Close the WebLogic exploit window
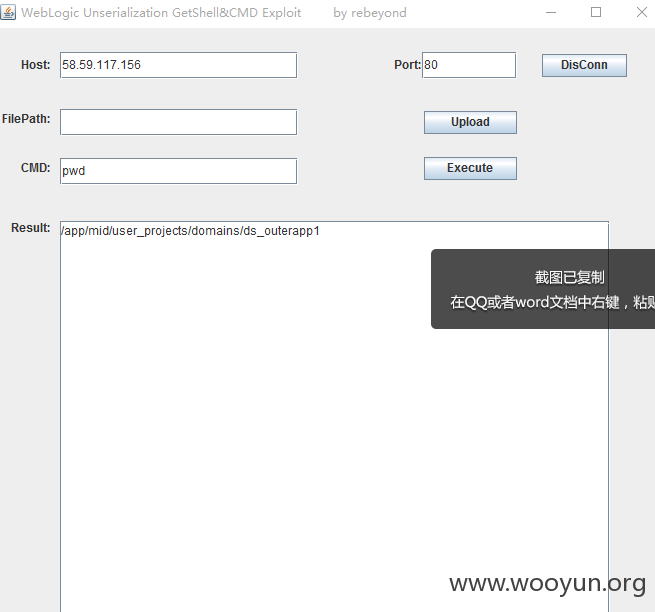655x612 pixels. point(642,13)
